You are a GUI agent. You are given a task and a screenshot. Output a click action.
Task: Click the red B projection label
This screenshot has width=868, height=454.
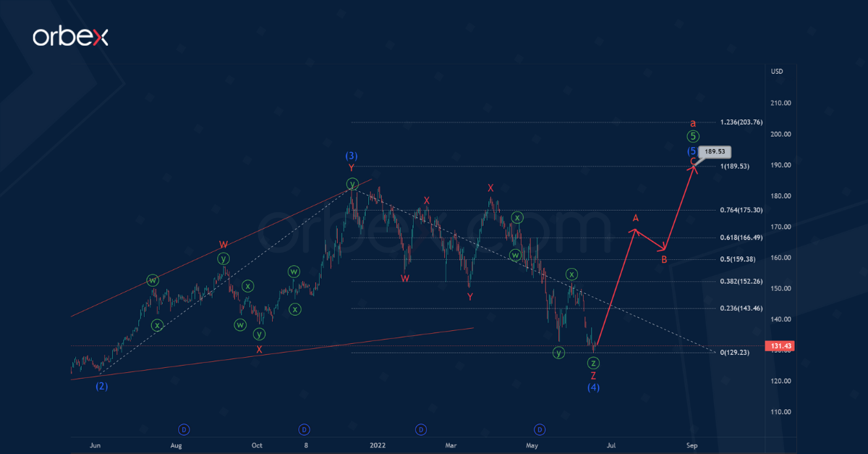(x=664, y=259)
